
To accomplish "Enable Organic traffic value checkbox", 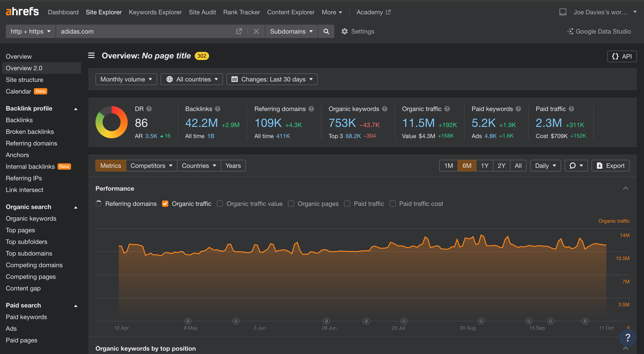I will click(x=220, y=204).
